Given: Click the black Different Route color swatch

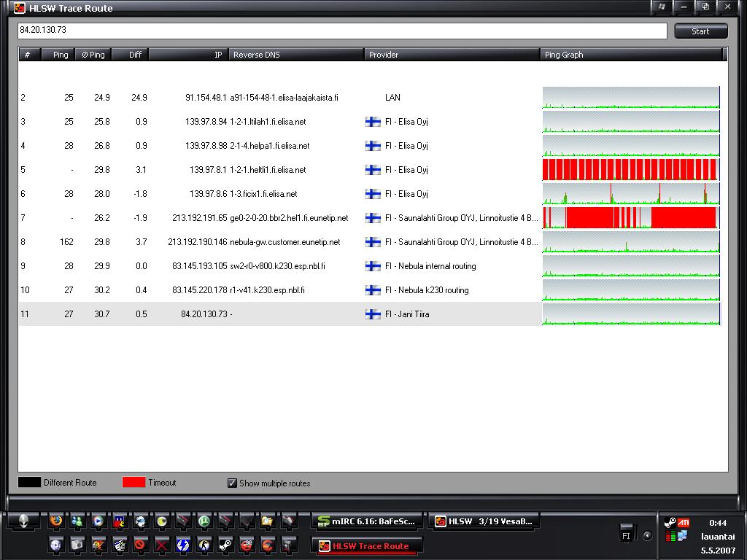Looking at the screenshot, I should pyautogui.click(x=29, y=482).
